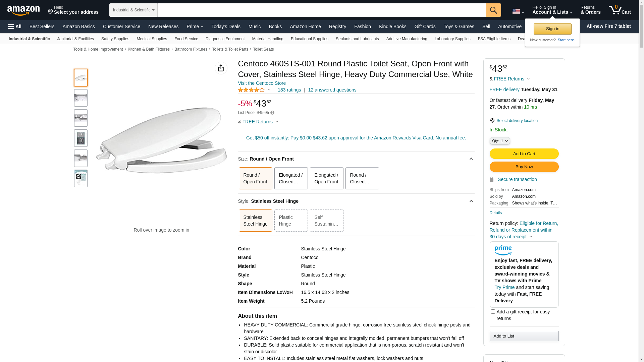Select the Plastic Hinge style option
The image size is (644, 362).
pos(291,221)
